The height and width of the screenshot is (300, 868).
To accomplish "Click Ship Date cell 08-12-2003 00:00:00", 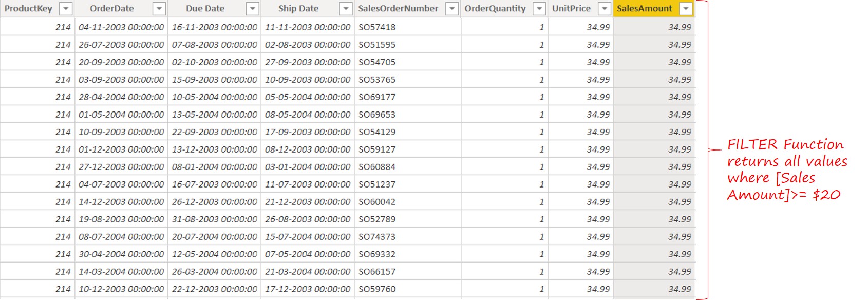I will click(x=308, y=149).
